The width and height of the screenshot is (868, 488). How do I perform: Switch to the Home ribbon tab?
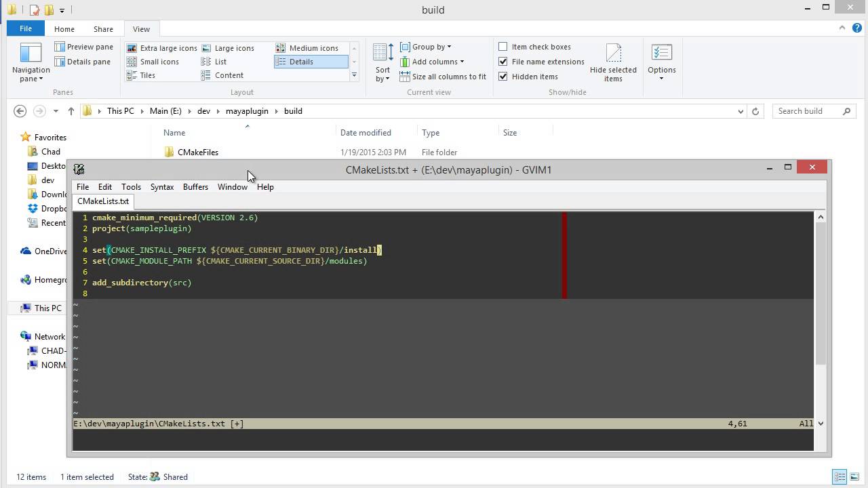[64, 29]
